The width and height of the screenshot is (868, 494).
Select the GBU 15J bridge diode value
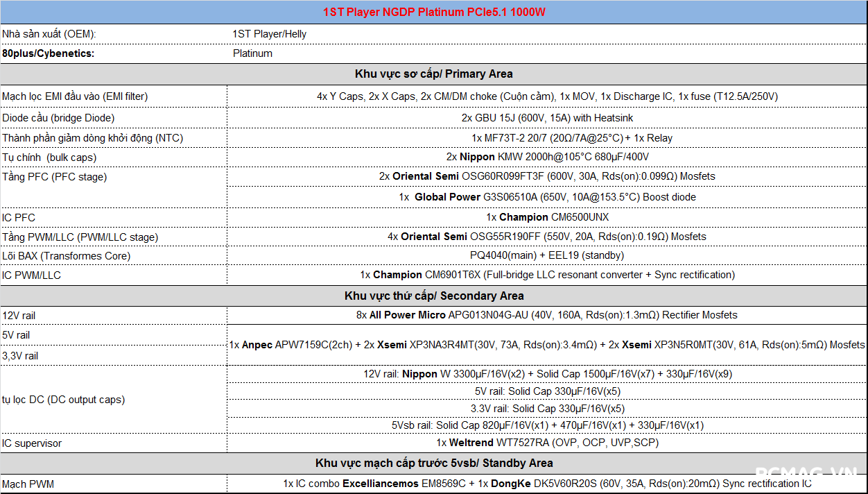pos(547,118)
